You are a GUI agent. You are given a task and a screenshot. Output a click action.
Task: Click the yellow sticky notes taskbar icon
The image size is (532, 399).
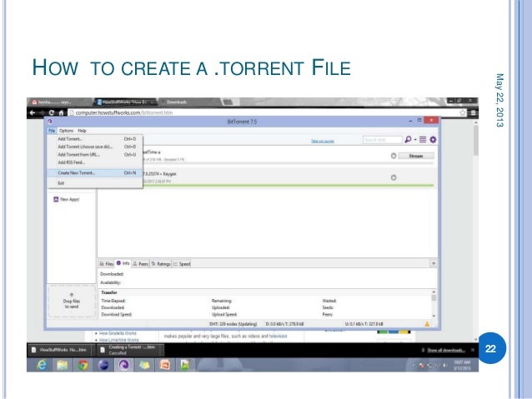pos(144,365)
